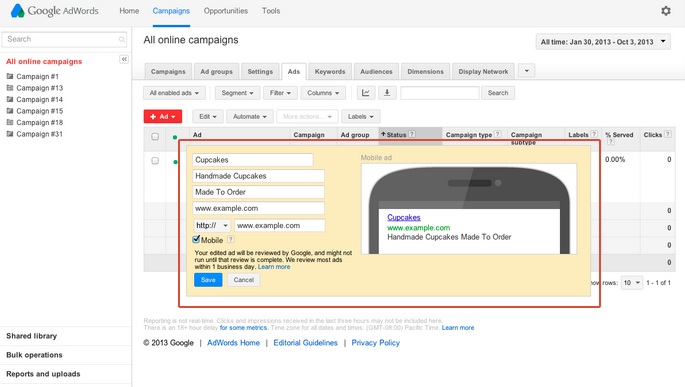The width and height of the screenshot is (685, 387).
Task: Click the Clicks column help icon
Action: pos(668,135)
